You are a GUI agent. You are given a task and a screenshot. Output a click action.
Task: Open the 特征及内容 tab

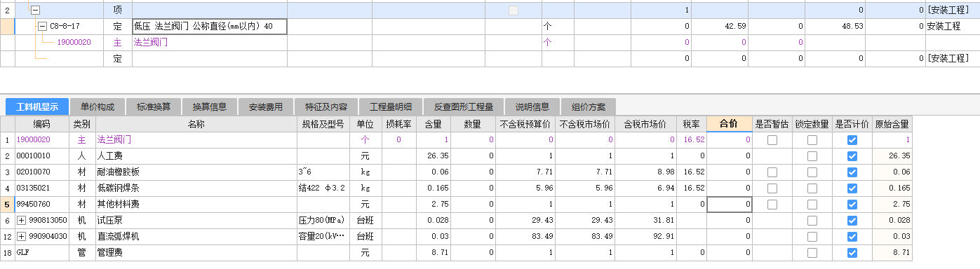coord(326,107)
